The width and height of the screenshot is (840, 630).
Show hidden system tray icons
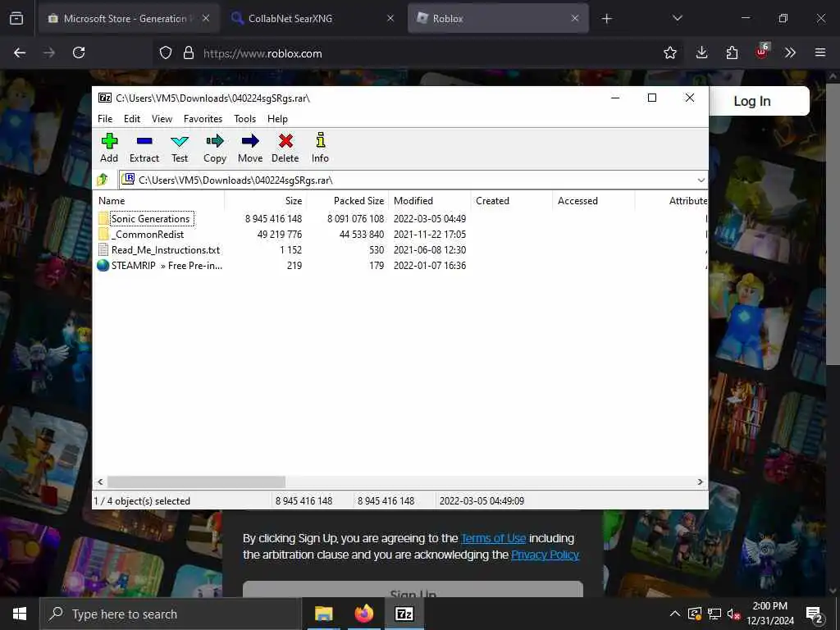(675, 614)
